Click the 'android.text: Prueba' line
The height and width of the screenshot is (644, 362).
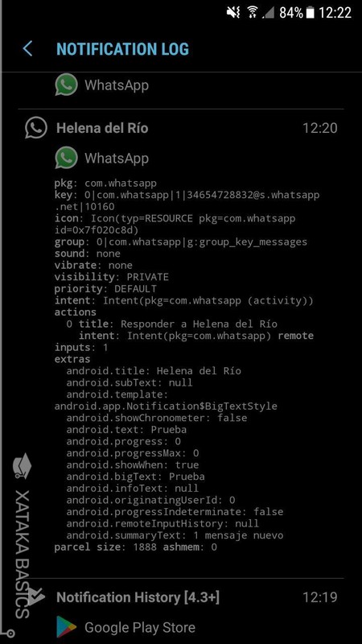[x=126, y=430]
